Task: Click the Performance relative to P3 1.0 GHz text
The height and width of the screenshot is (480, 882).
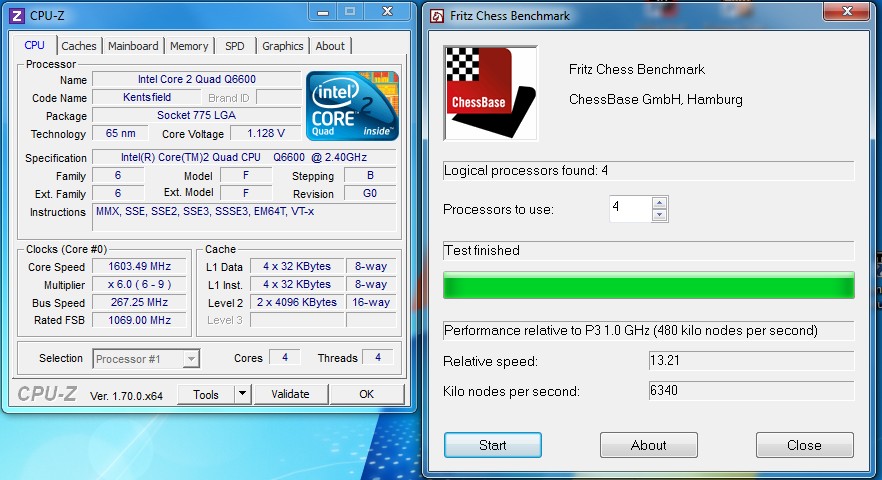Action: click(x=631, y=330)
